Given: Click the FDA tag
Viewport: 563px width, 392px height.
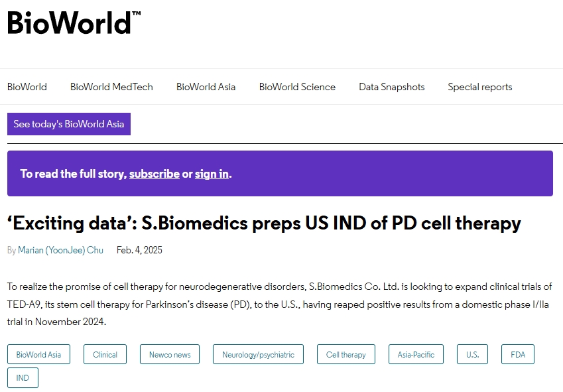Looking at the screenshot, I should click(517, 355).
